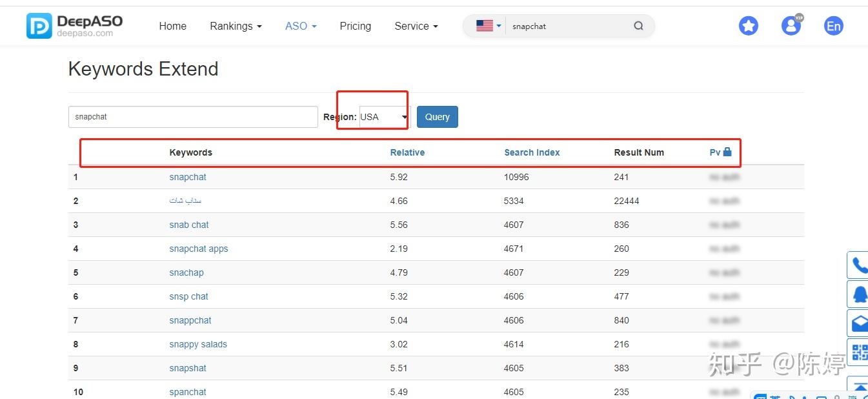868x399 pixels.
Task: Click search index value 10996
Action: click(516, 177)
